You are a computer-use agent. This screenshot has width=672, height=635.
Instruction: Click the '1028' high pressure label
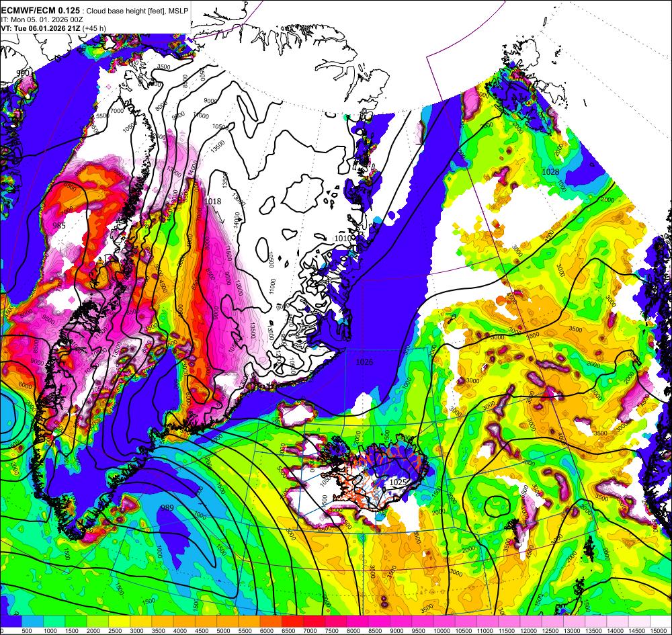click(x=551, y=172)
